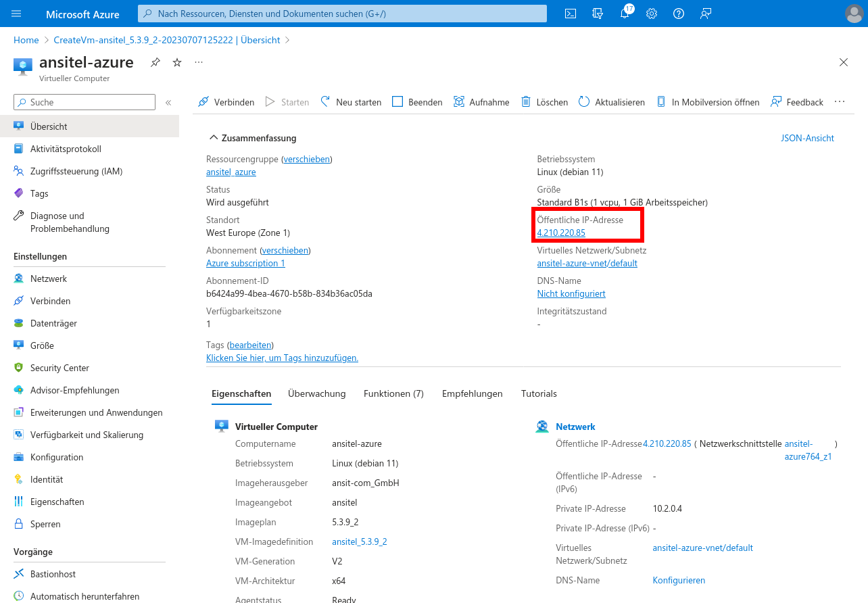Open the Cloud Shell icon in header
This screenshot has width=868, height=603.
tap(571, 14)
